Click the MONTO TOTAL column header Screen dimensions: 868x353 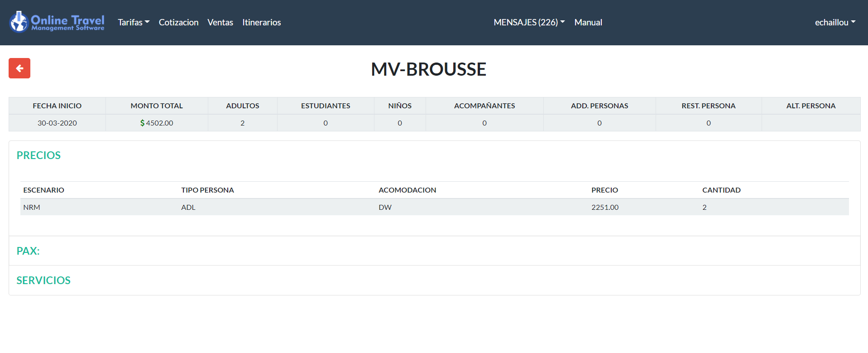click(x=157, y=106)
